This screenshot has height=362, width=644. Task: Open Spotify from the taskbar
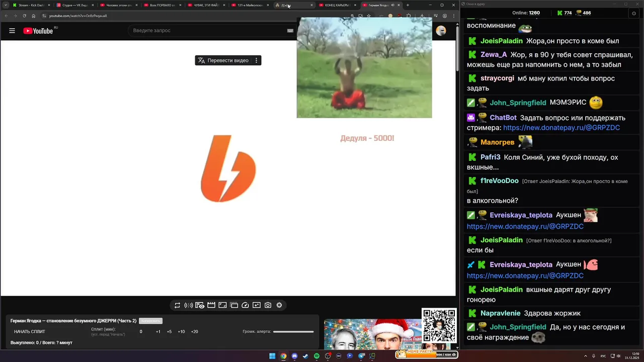[316, 356]
